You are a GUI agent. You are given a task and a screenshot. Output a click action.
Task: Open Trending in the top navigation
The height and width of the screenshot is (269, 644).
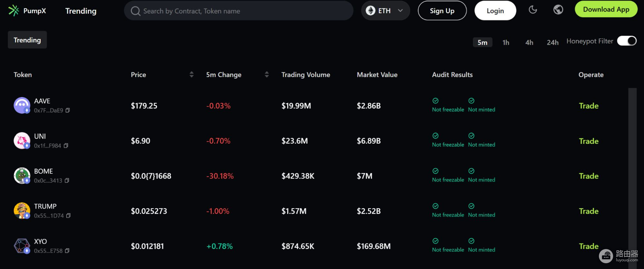81,11
